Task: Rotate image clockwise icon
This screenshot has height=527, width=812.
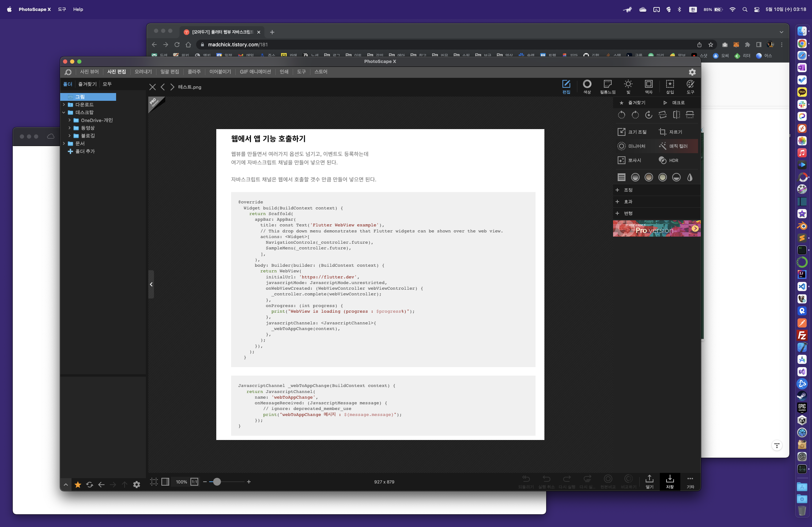Action: click(635, 115)
